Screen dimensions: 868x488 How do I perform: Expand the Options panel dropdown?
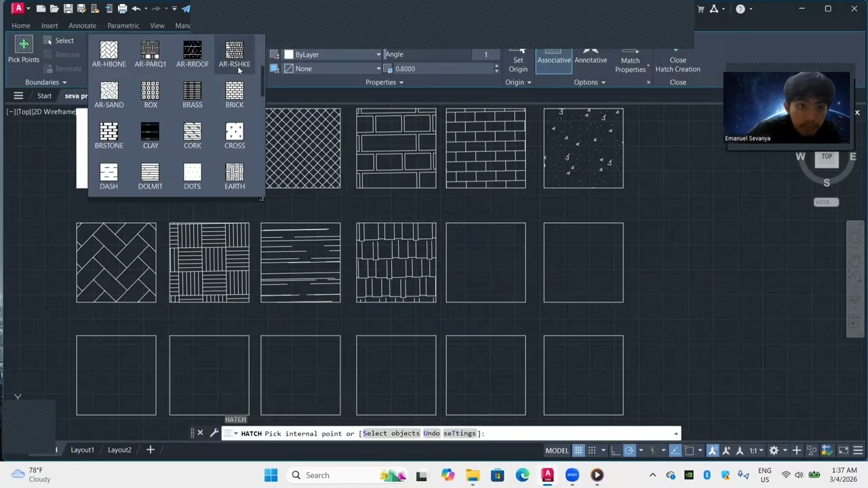pos(589,82)
